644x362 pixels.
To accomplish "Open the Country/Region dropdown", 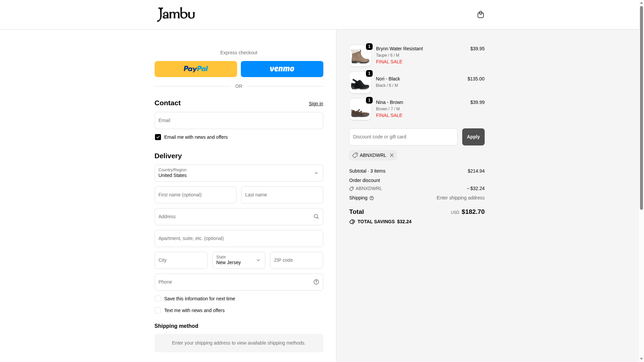I will tap(238, 173).
